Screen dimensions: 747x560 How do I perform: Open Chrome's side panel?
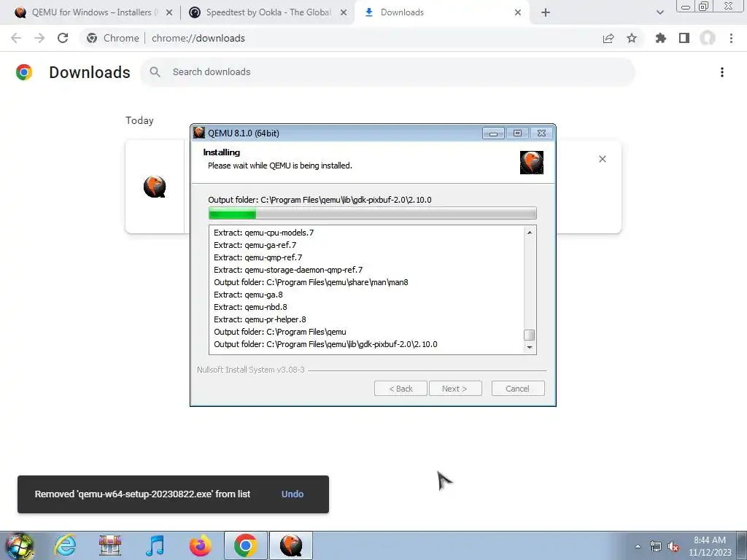(684, 38)
